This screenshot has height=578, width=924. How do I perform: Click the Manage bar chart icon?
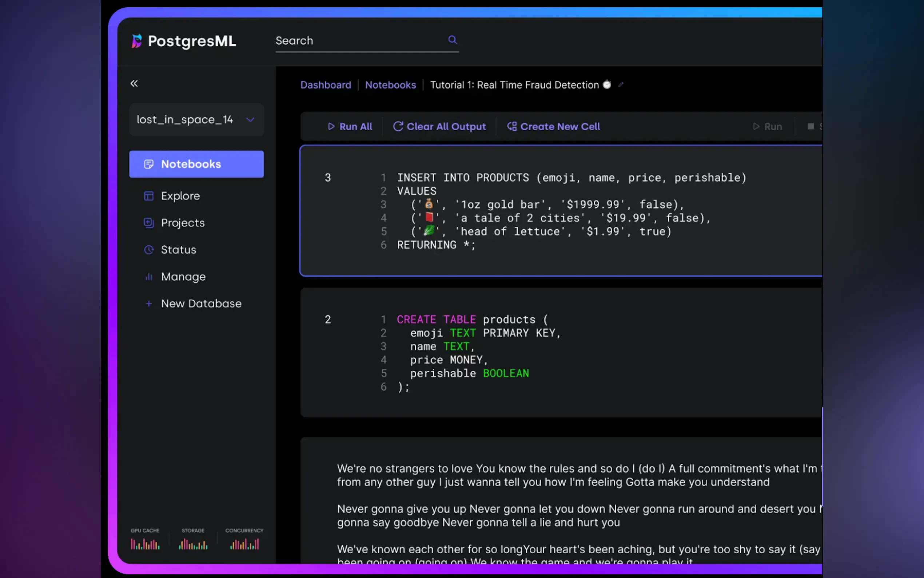(x=148, y=277)
